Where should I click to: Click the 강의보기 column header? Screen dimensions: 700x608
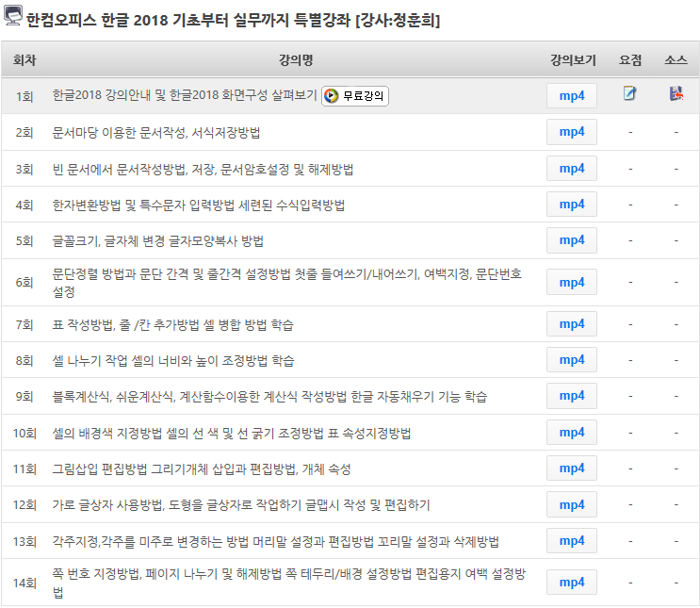(x=573, y=60)
